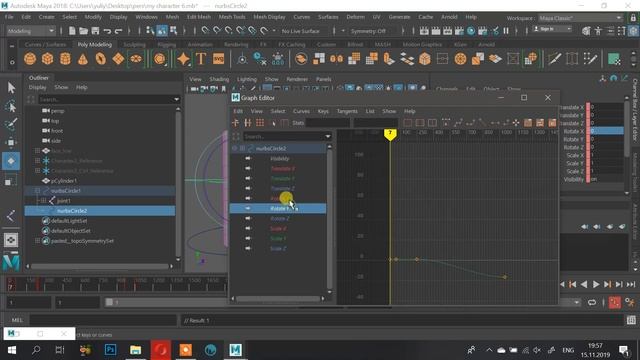The width and height of the screenshot is (640, 360).
Task: Switch to the Rigging shelf tab
Action: [x=167, y=44]
